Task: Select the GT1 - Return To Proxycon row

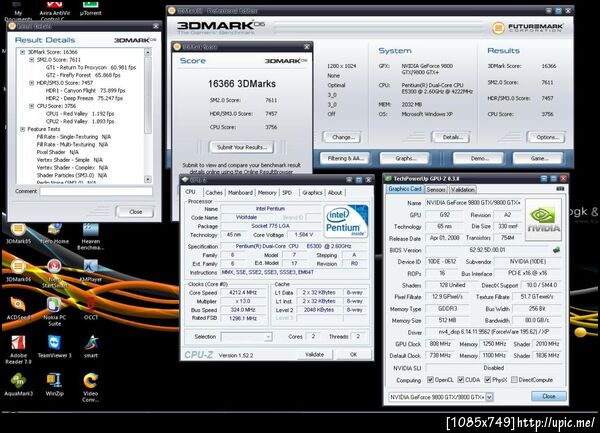Action: (91, 67)
